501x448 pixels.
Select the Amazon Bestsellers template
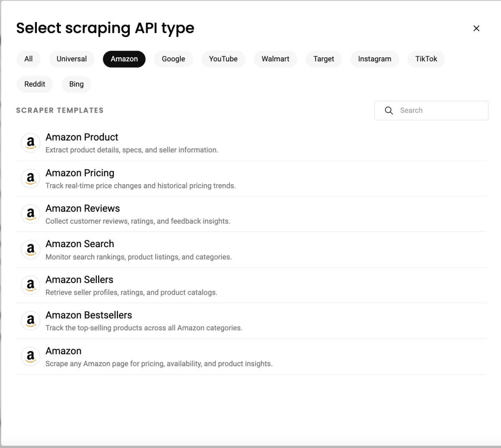pos(251,321)
